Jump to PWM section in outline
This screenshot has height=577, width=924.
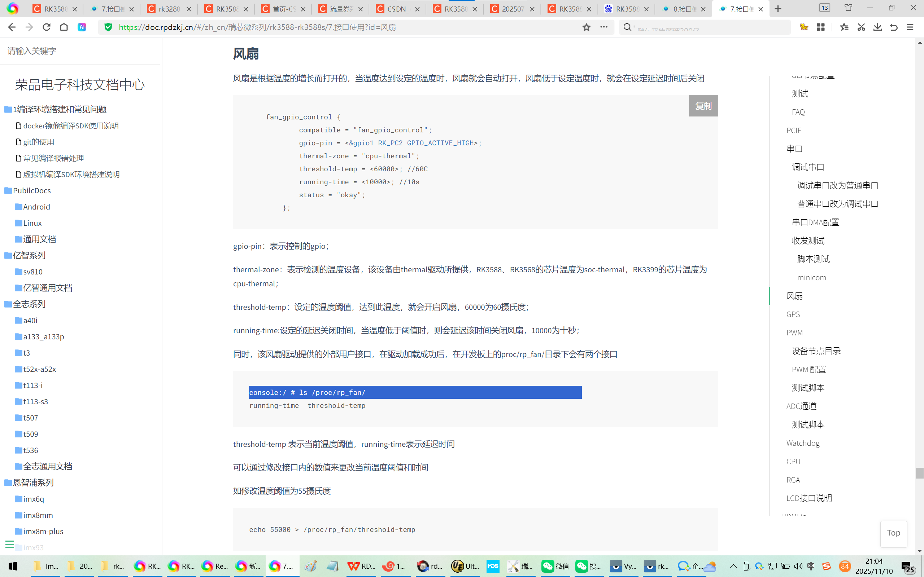coord(794,333)
